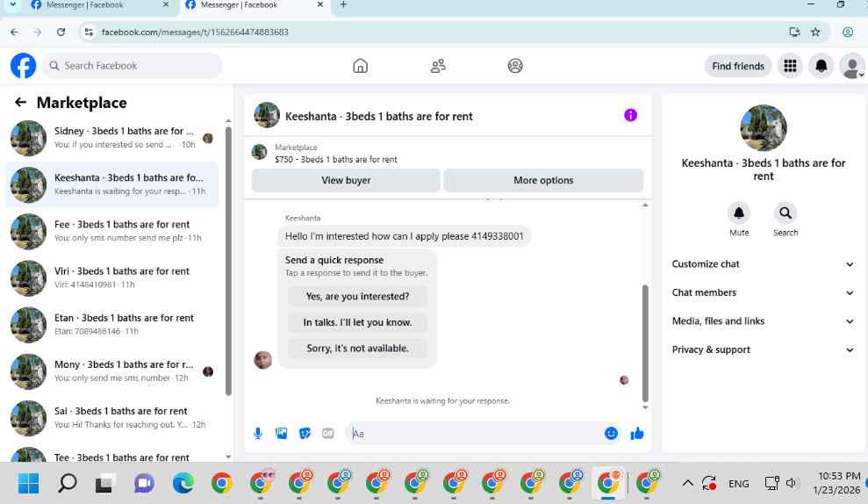Open the Friends icon in top nav
868x504 pixels.
438,66
